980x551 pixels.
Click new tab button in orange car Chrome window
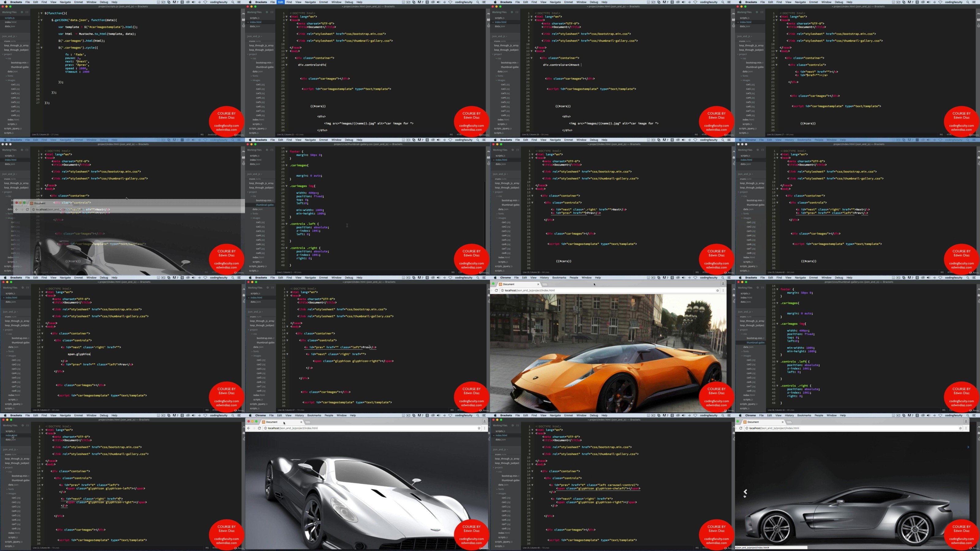click(x=545, y=284)
